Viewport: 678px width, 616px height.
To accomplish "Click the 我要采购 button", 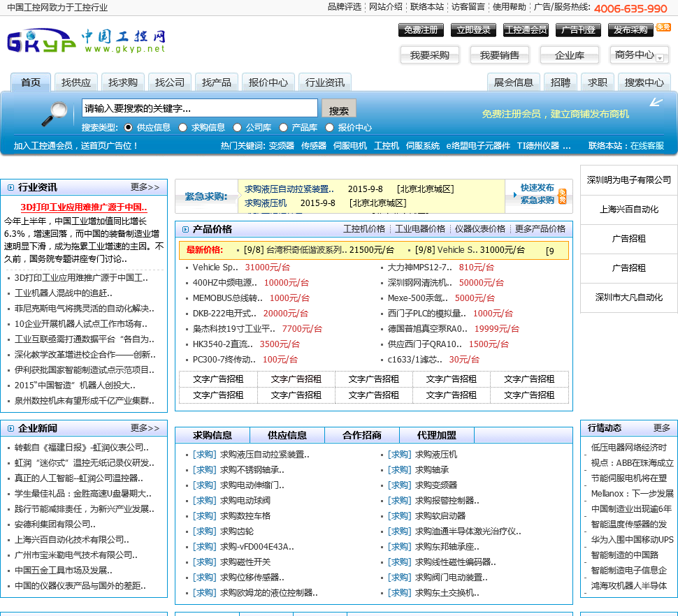I will [429, 55].
